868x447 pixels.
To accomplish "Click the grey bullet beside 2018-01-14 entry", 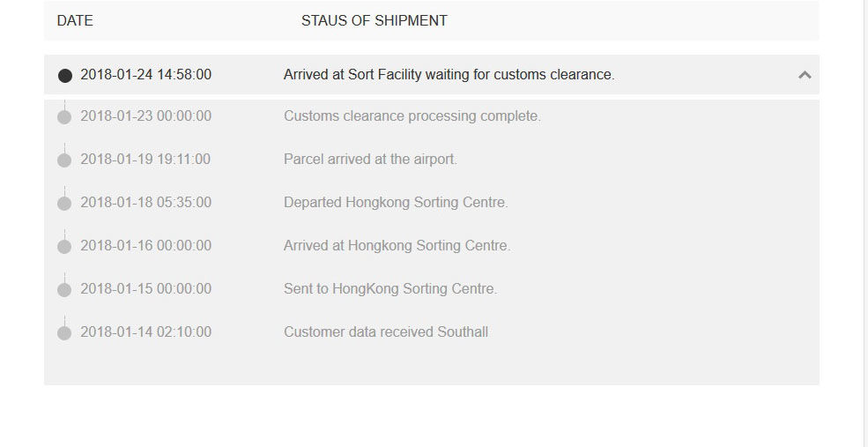I will (64, 333).
